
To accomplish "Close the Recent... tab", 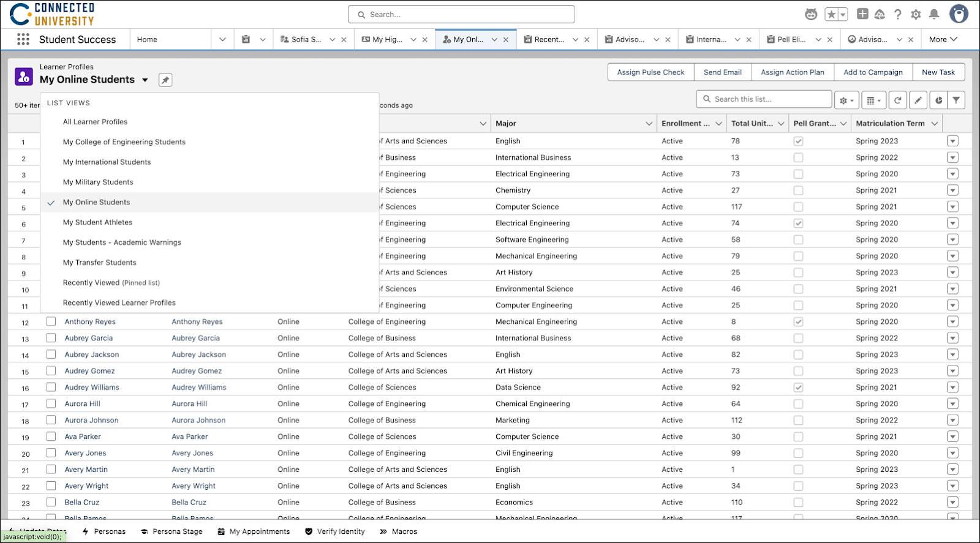I will coord(587,40).
